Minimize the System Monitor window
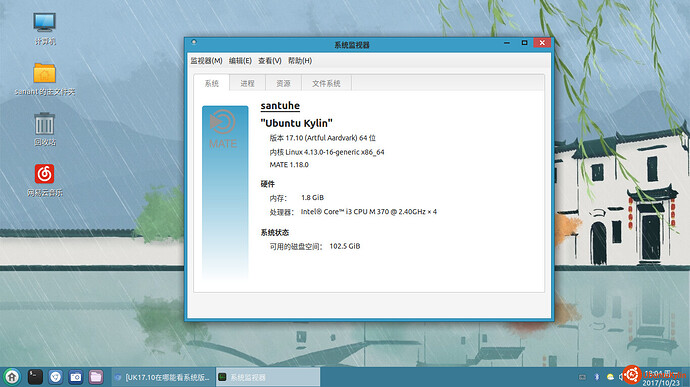690x387 pixels. [x=507, y=43]
